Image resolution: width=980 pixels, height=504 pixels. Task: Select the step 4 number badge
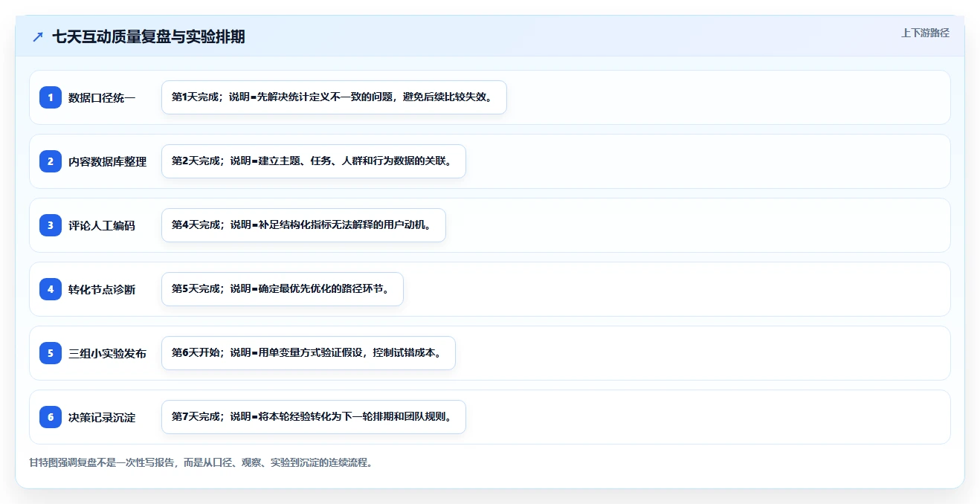pyautogui.click(x=51, y=289)
